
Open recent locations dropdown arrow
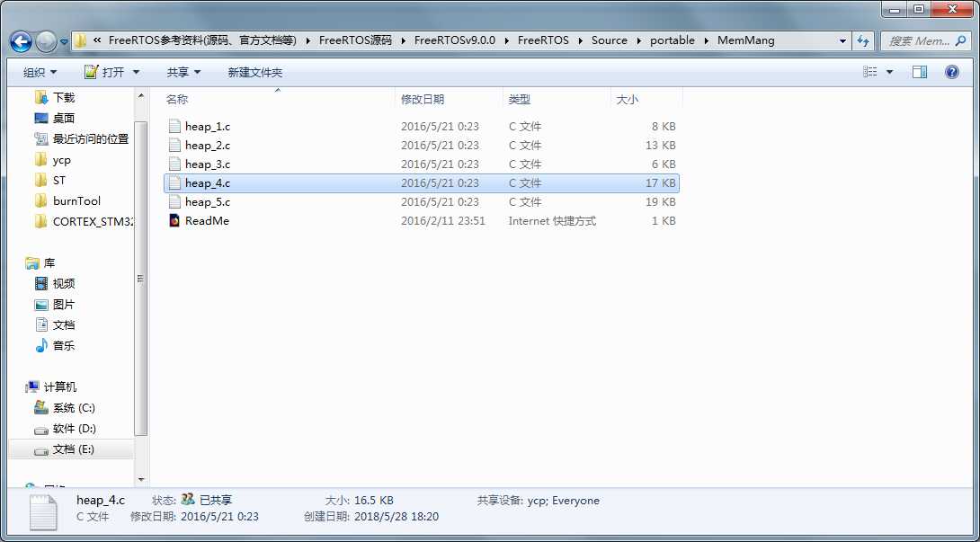click(x=64, y=42)
